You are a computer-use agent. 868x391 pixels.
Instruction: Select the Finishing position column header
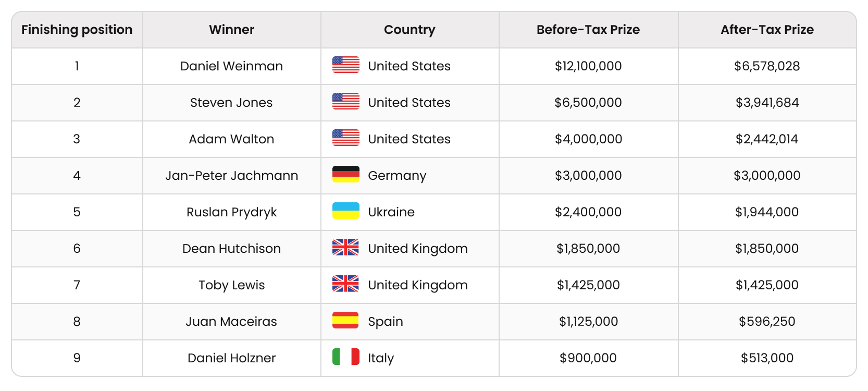pos(77,30)
